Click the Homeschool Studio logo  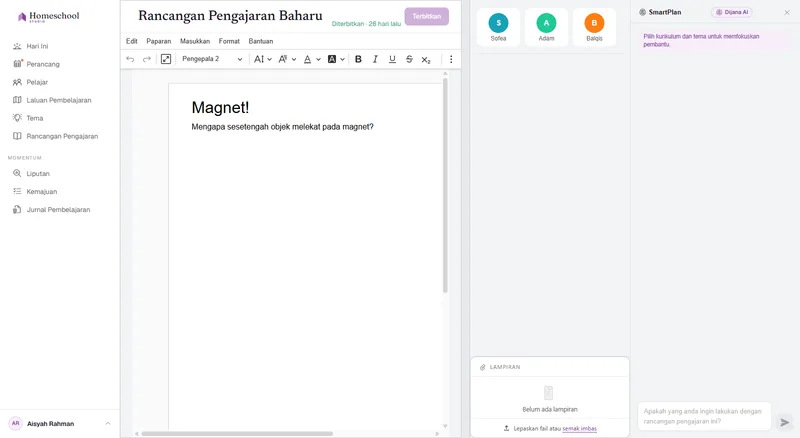48,16
